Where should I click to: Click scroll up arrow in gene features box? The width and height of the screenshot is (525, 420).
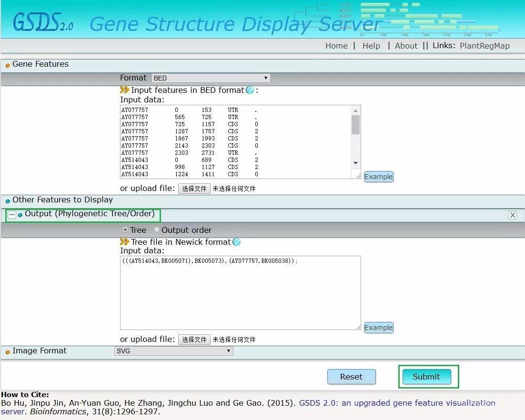click(355, 110)
